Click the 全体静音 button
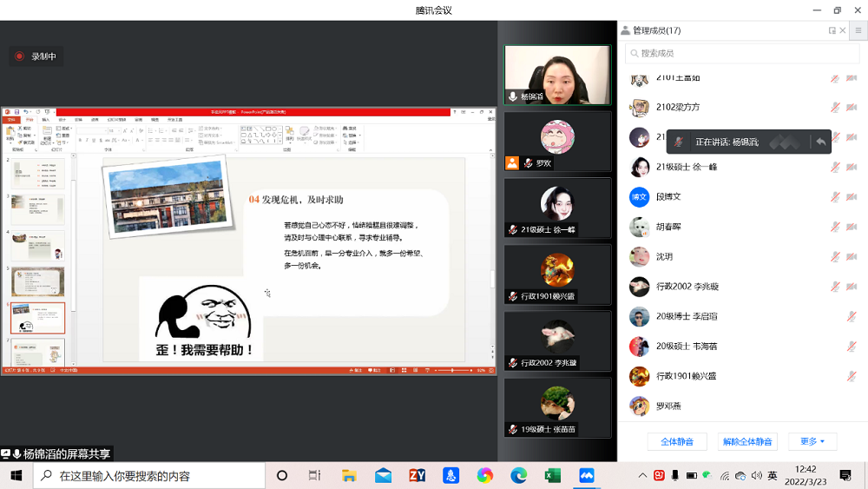The width and height of the screenshot is (868, 489). (677, 441)
